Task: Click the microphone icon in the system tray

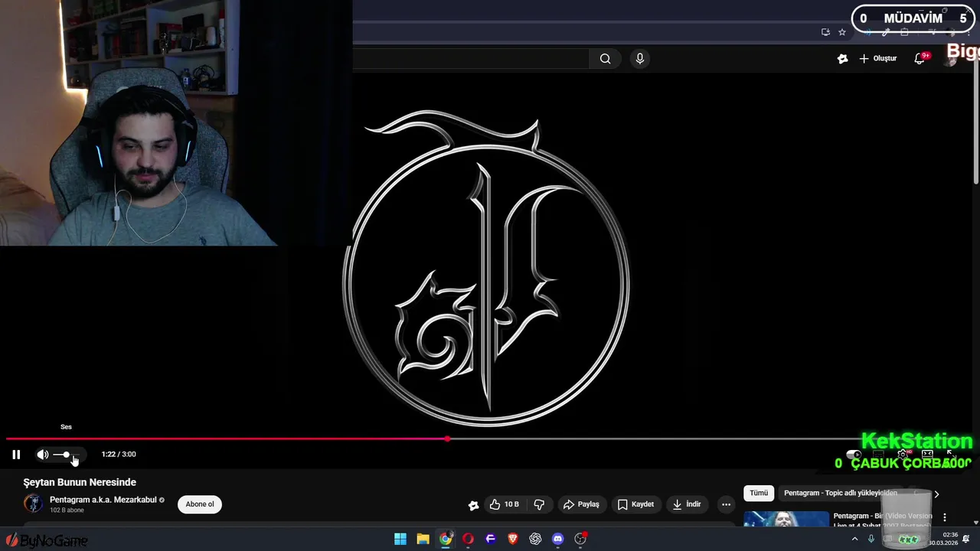Action: 871,540
